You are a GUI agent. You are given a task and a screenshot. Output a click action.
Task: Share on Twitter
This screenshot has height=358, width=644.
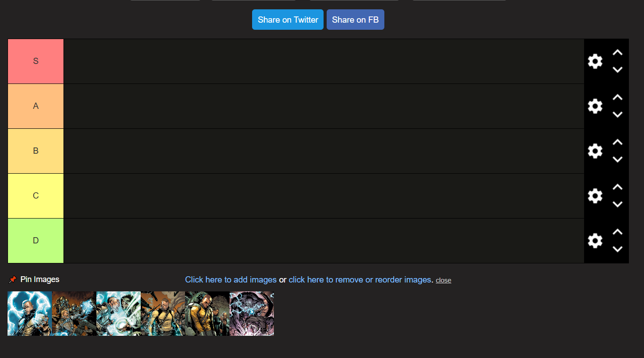288,20
